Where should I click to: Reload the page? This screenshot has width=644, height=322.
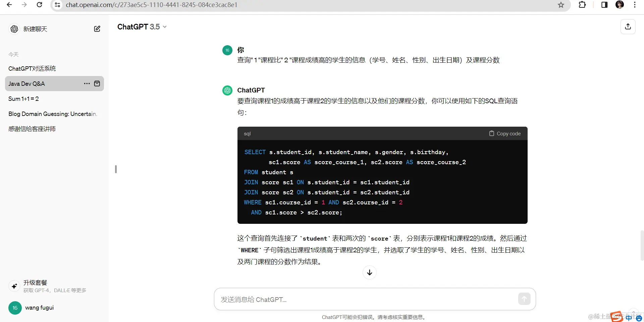(x=39, y=5)
